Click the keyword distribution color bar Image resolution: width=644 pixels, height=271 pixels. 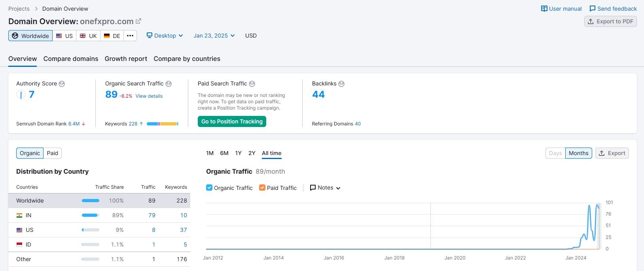coord(163,124)
